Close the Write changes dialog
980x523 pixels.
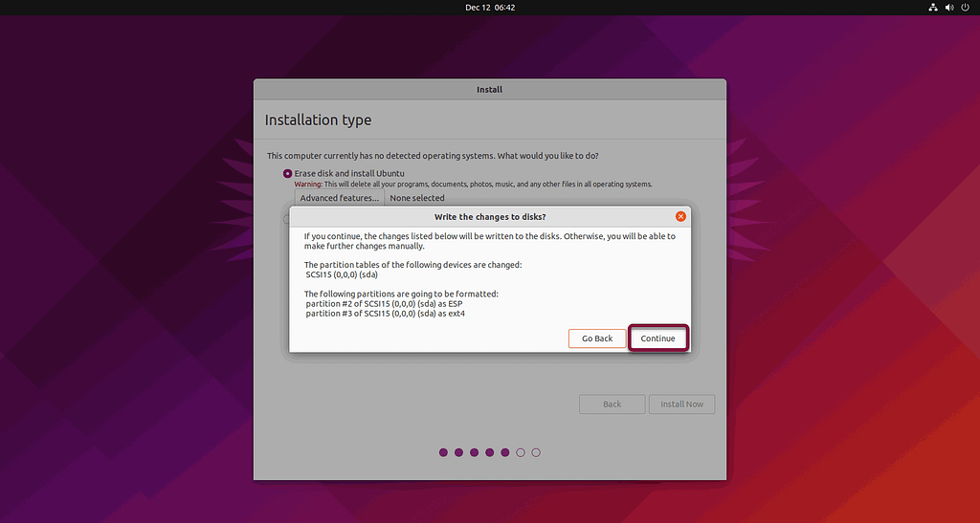[x=680, y=217]
